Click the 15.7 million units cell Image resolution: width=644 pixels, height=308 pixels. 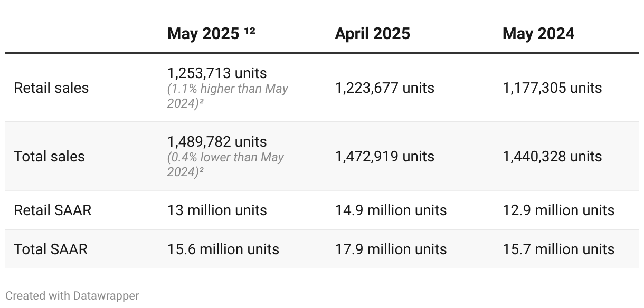(558, 249)
